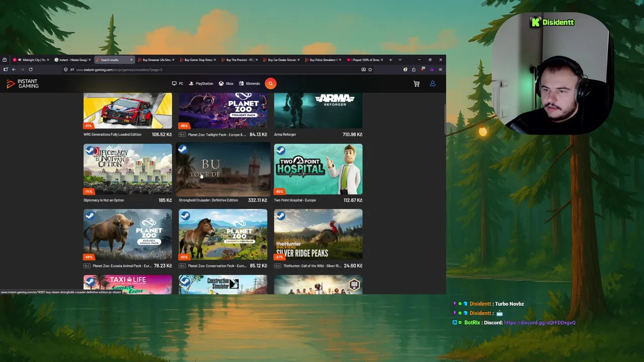
Task: Close the Midnight City tab
Action: pyautogui.click(x=48, y=60)
